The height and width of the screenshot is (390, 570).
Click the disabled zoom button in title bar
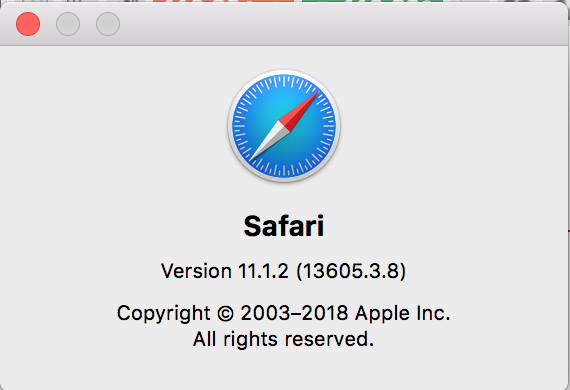[108, 24]
